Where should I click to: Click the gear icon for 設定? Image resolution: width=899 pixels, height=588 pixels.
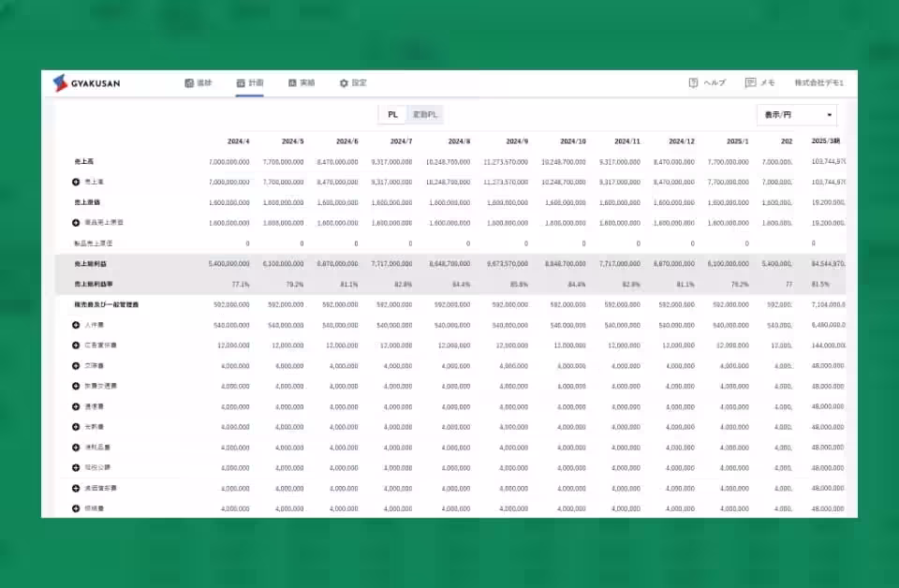pyautogui.click(x=344, y=83)
